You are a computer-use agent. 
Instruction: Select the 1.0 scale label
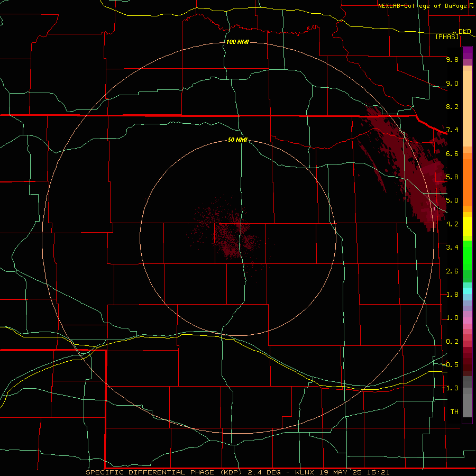(452, 318)
